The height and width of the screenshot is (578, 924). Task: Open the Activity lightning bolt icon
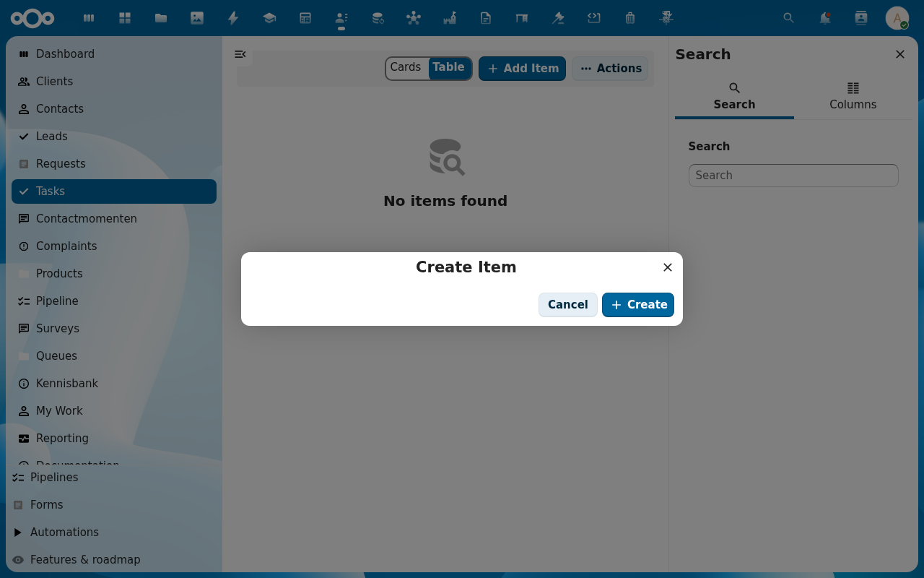[x=233, y=18]
